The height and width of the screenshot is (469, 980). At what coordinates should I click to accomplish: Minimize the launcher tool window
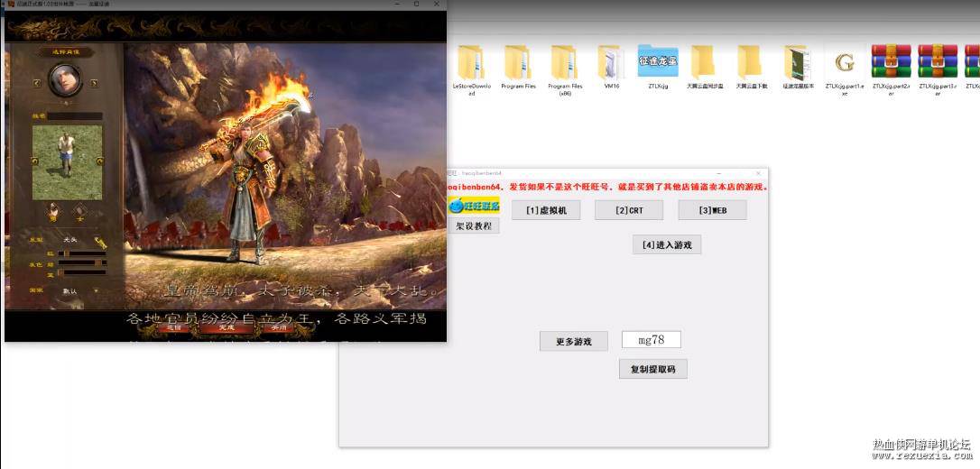(x=718, y=173)
